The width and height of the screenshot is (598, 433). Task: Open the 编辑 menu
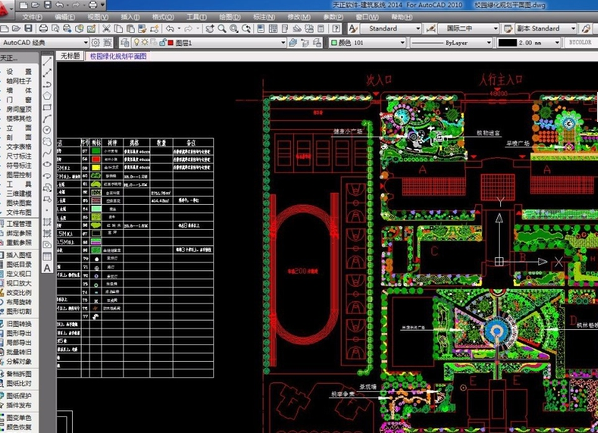pyautogui.click(x=64, y=17)
